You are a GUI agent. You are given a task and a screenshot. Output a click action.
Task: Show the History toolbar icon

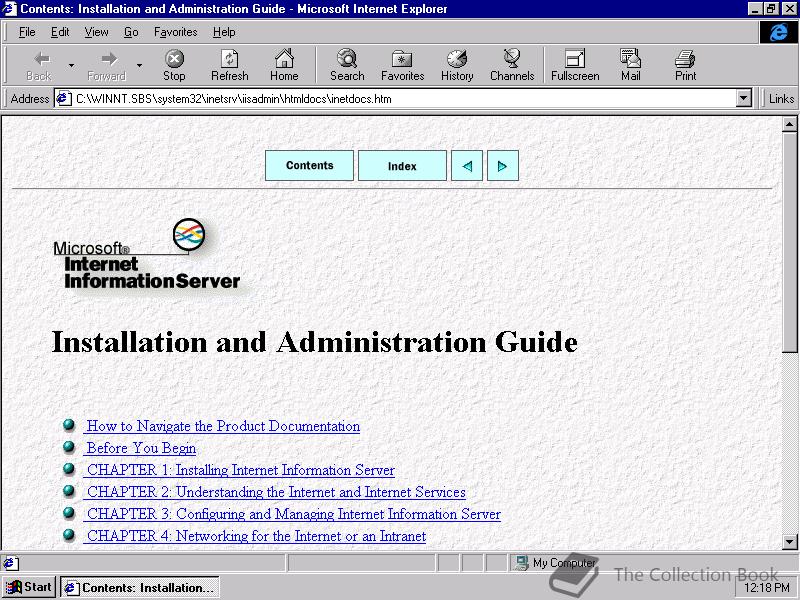457,59
